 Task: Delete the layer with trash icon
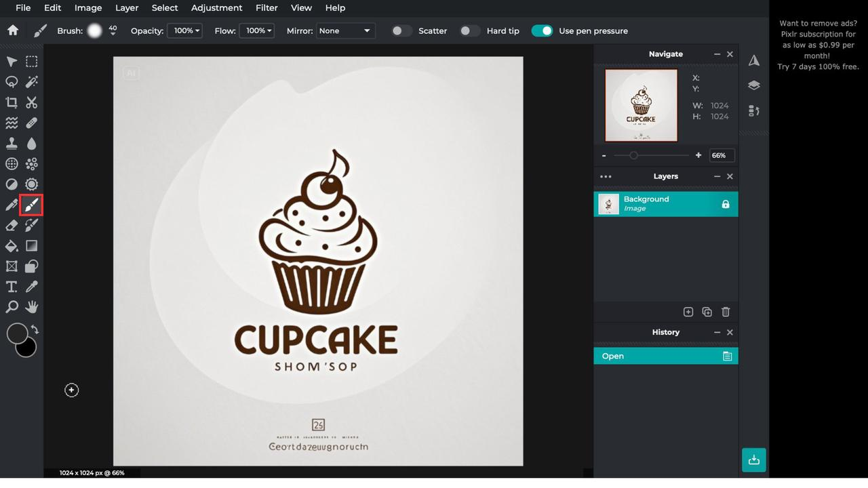[x=726, y=312]
